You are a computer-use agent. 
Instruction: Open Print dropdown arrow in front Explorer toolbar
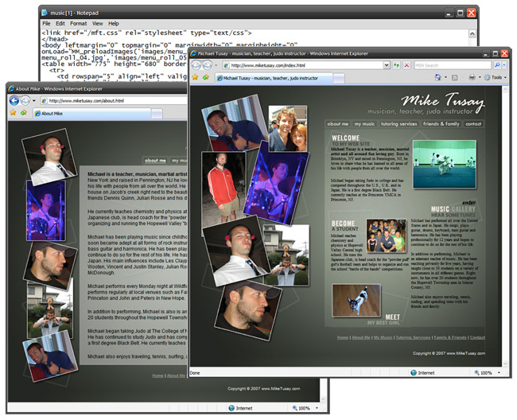[480, 77]
